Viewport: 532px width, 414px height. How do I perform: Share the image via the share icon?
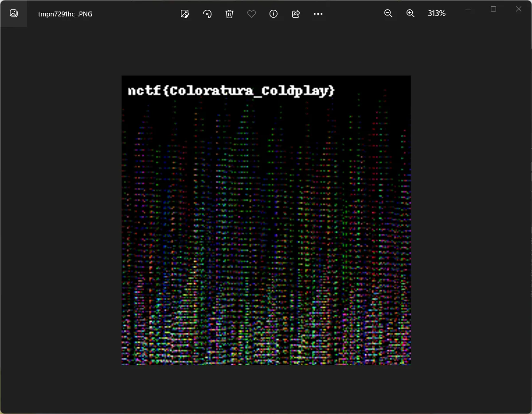[x=296, y=14]
